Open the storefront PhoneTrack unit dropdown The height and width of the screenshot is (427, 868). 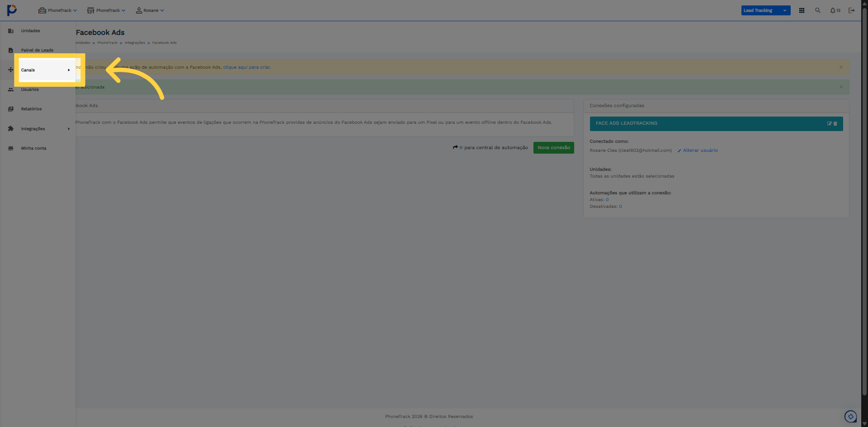coord(106,10)
